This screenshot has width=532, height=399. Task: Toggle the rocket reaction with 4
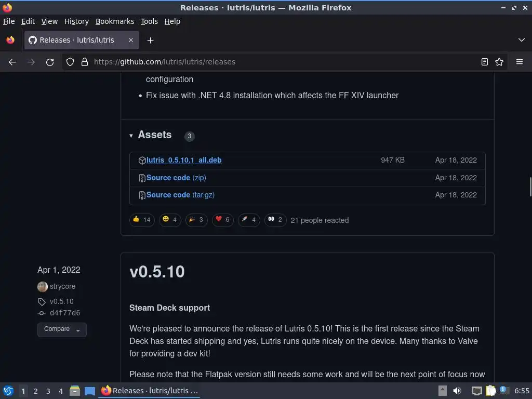[x=249, y=220]
